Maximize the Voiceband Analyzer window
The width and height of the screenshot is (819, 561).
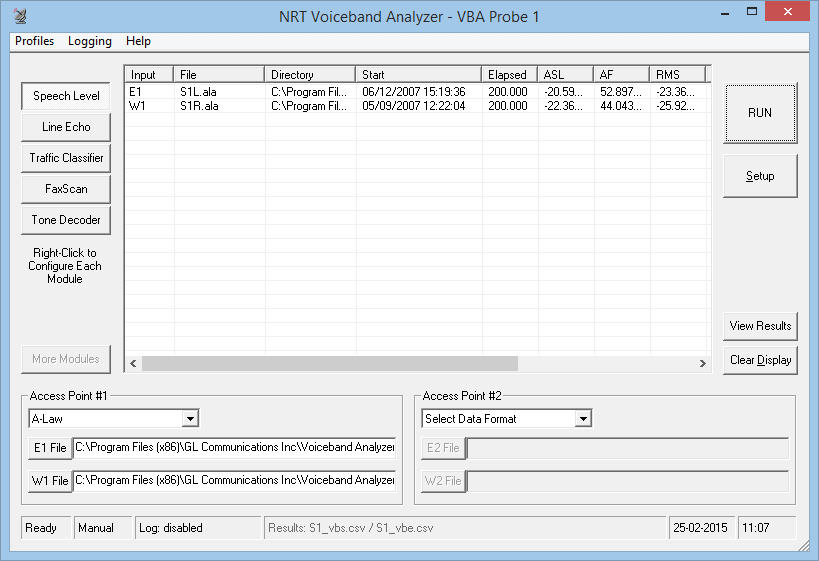[x=752, y=11]
